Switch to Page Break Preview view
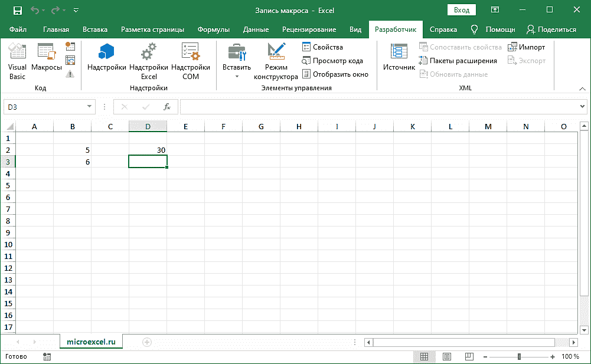Viewport: 591px width, 364px height. click(x=469, y=357)
